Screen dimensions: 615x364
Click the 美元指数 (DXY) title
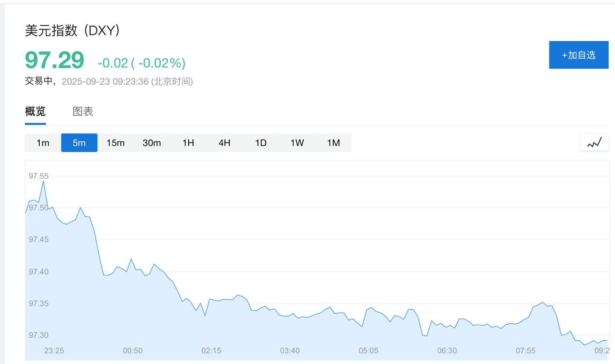[x=72, y=31]
